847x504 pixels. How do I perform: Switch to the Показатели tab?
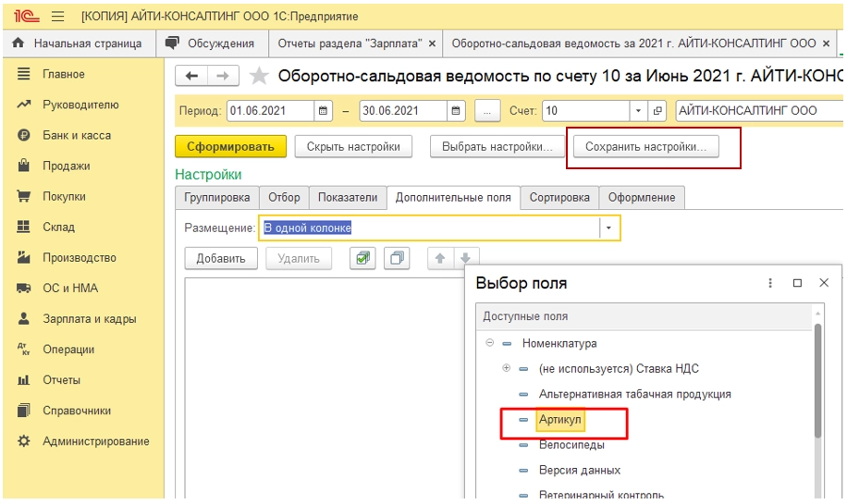click(348, 198)
